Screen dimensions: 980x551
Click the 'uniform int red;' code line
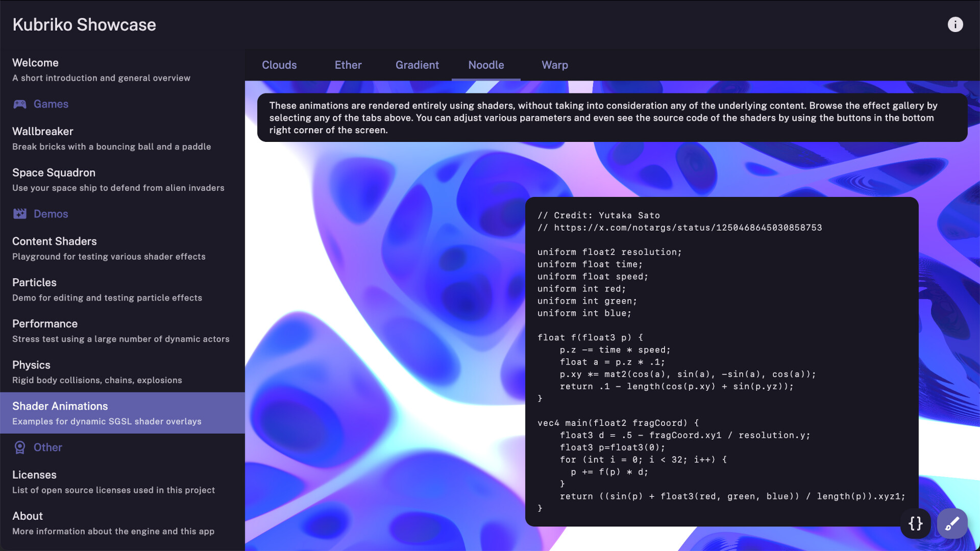click(x=581, y=289)
